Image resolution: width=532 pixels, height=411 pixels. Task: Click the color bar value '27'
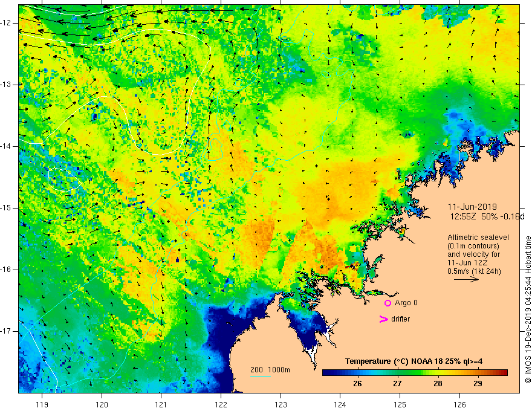[x=397, y=384]
